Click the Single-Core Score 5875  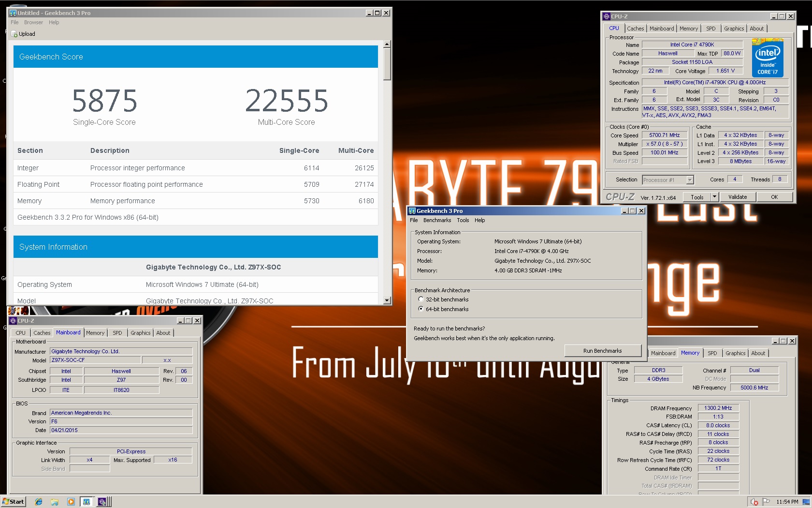pos(104,101)
